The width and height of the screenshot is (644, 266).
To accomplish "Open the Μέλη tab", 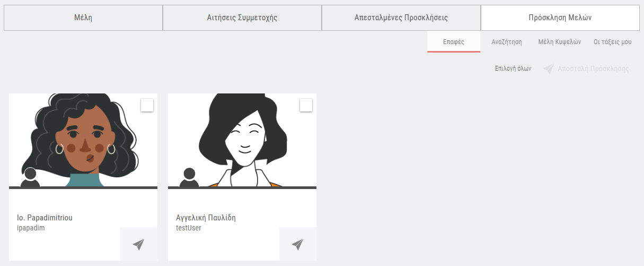I will 83,18.
